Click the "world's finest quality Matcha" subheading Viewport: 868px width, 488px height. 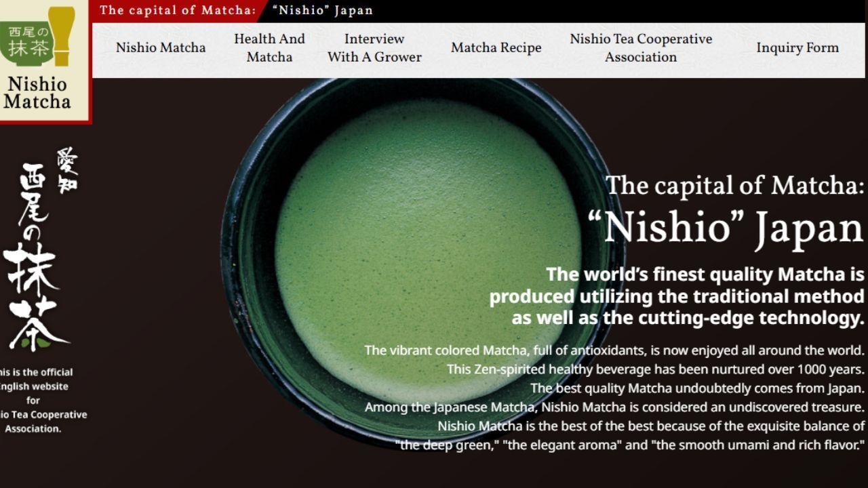677,296
